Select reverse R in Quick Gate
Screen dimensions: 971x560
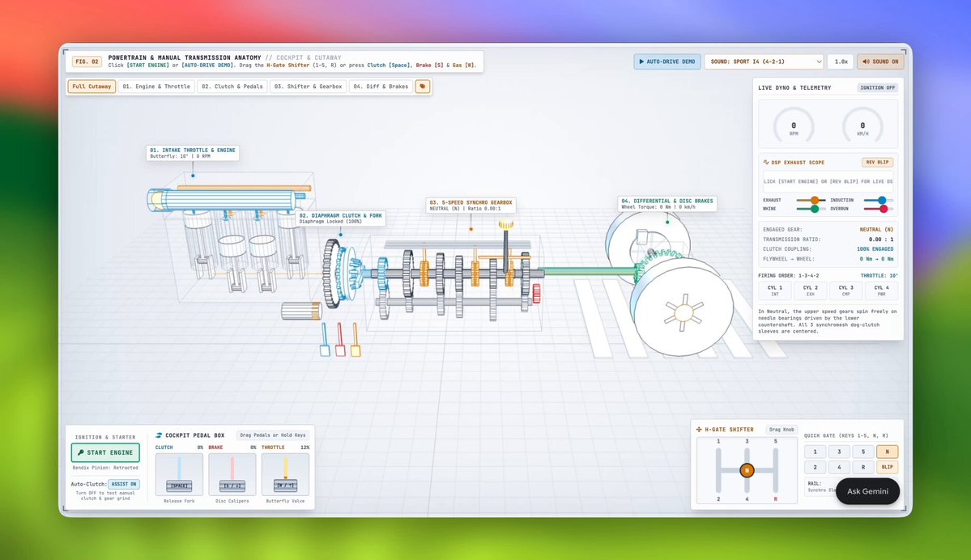pos(863,467)
